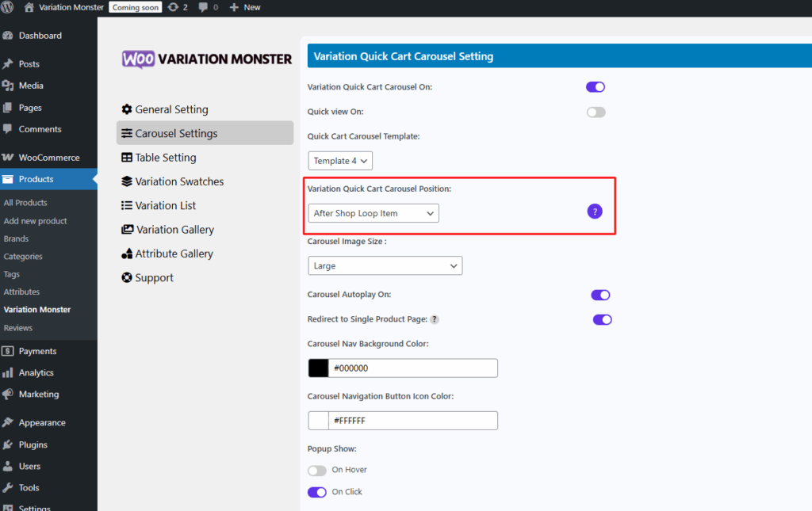Open the Reviews submenu link
The width and height of the screenshot is (812, 511).
click(x=18, y=328)
